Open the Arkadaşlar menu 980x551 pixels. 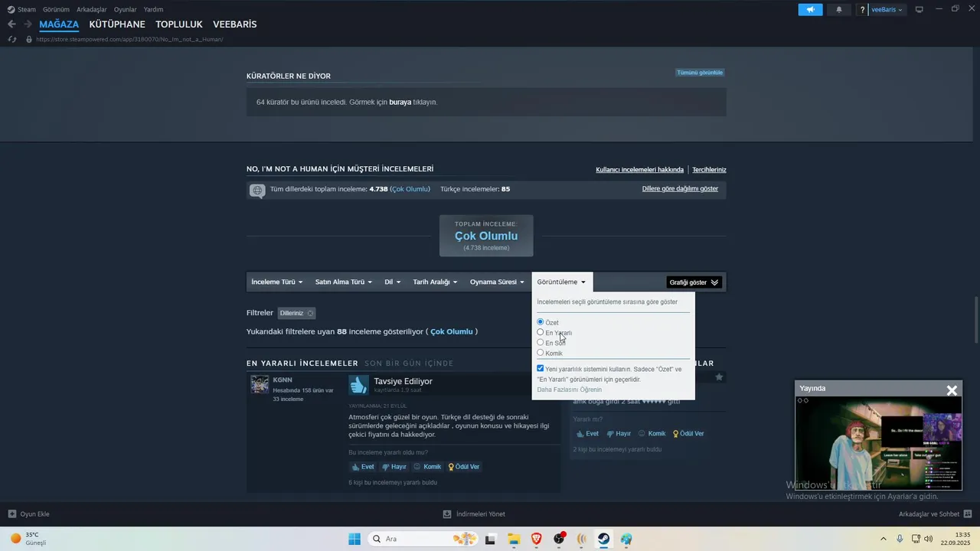[x=91, y=9]
